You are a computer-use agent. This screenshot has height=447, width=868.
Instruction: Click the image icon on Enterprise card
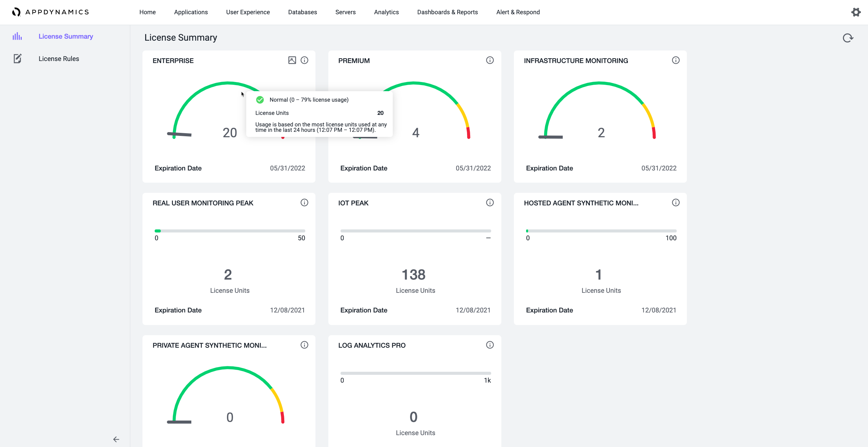292,60
